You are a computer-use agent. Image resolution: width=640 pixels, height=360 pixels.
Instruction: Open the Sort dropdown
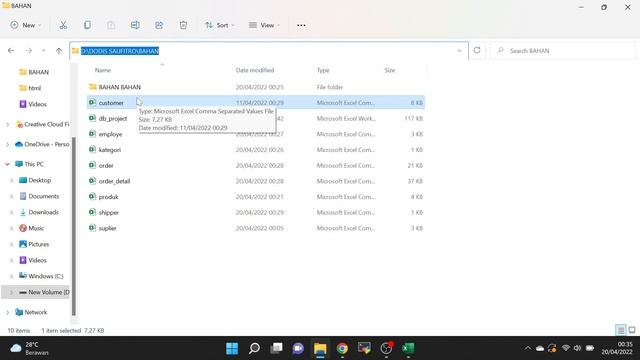point(220,25)
